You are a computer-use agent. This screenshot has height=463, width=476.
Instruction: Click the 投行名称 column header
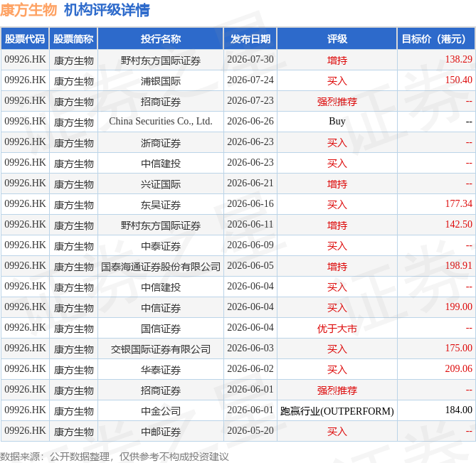tap(161, 38)
